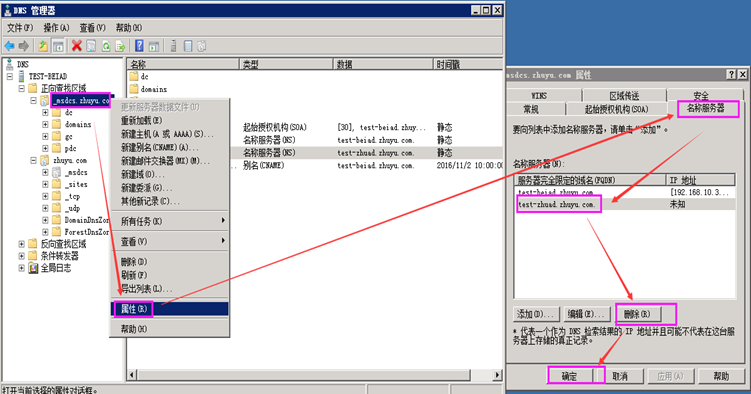The image size is (751, 394).
Task: Click the new server tower toolbar icon
Action: [173, 46]
